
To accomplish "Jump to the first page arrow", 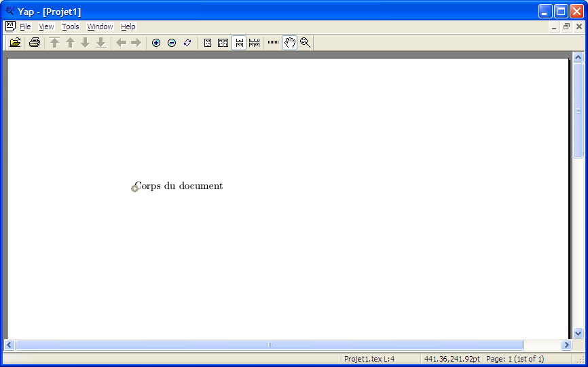I will [x=55, y=43].
